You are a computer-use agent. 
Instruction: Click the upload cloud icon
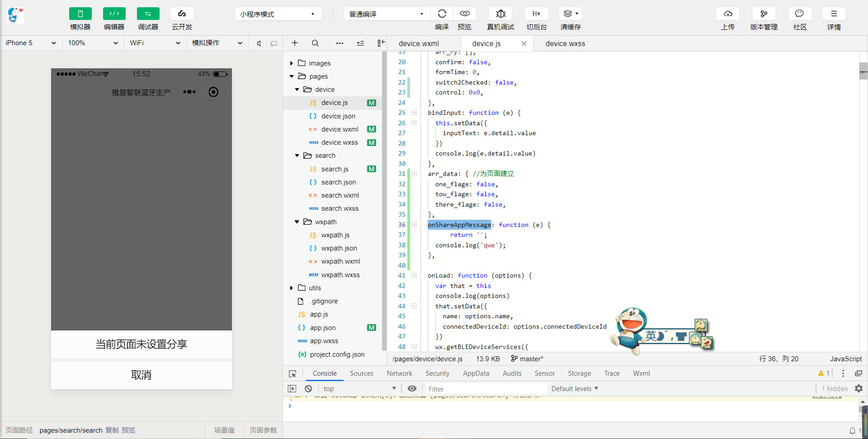point(728,14)
